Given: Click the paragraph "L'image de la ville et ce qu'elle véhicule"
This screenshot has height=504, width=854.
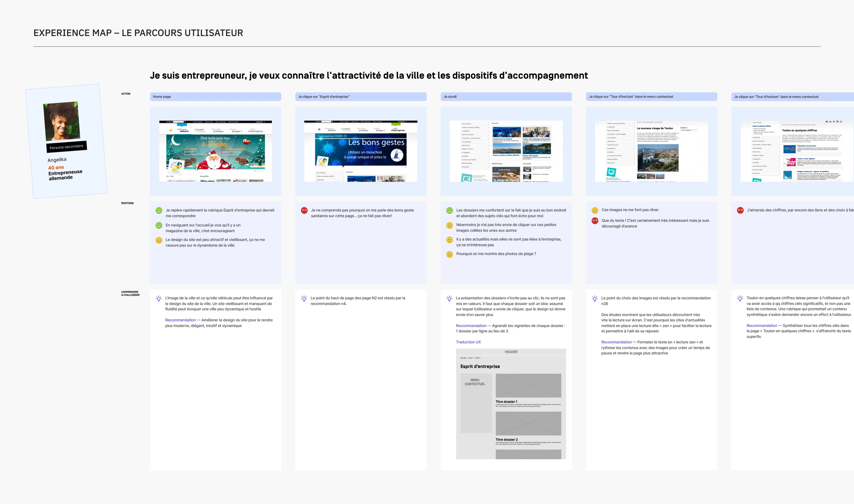Looking at the screenshot, I should pos(219,304).
